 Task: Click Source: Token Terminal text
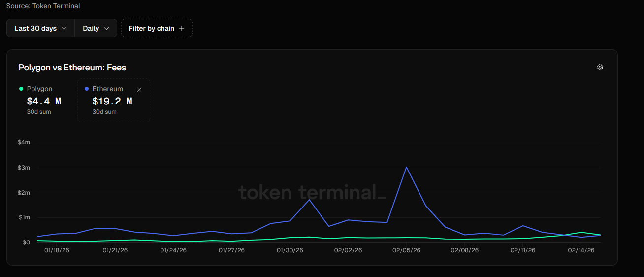[43, 6]
